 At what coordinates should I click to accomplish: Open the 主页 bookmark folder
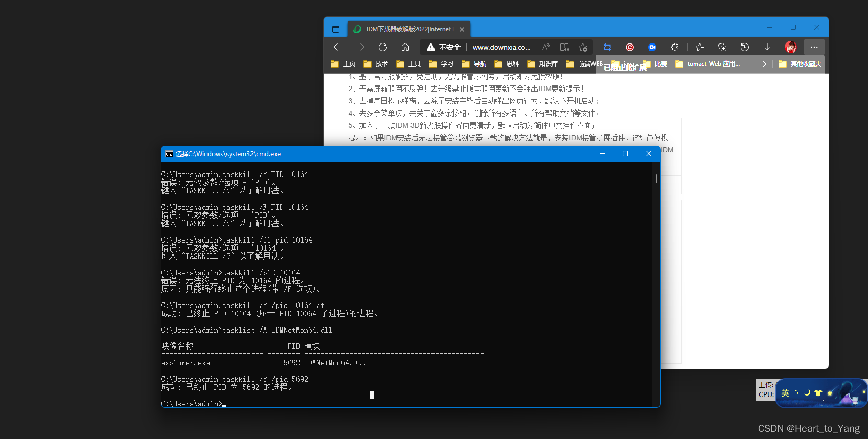coord(343,64)
